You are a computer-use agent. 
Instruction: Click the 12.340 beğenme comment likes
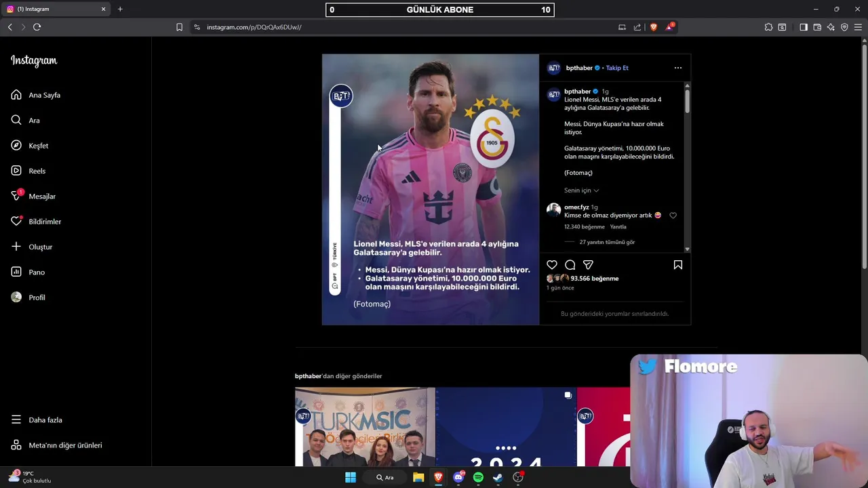tap(584, 227)
